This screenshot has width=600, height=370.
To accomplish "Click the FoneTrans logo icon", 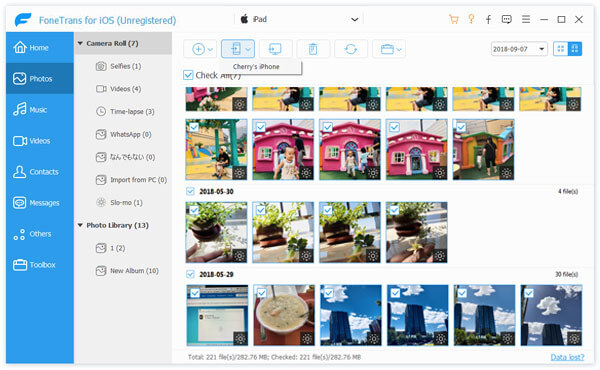I will pyautogui.click(x=23, y=20).
